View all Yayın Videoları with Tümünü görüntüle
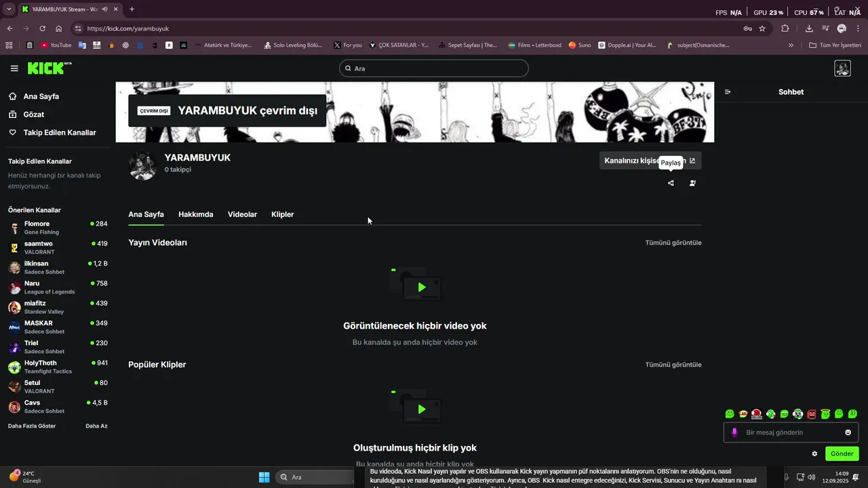868x488 pixels. (673, 243)
